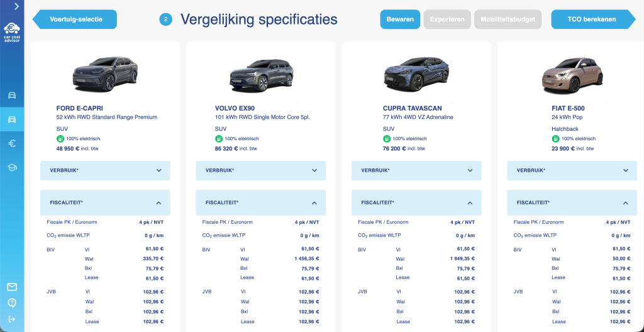644x332 pixels.
Task: Click the TCO berekenen button
Action: [x=592, y=19]
